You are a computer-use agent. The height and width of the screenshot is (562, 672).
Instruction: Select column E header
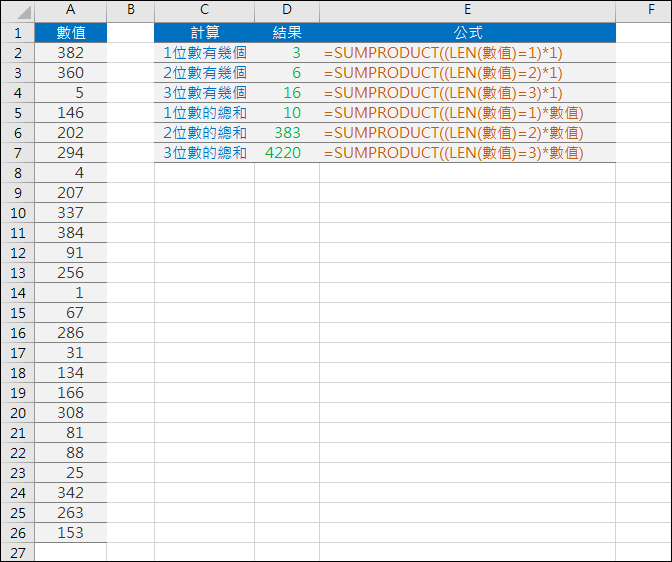468,11
